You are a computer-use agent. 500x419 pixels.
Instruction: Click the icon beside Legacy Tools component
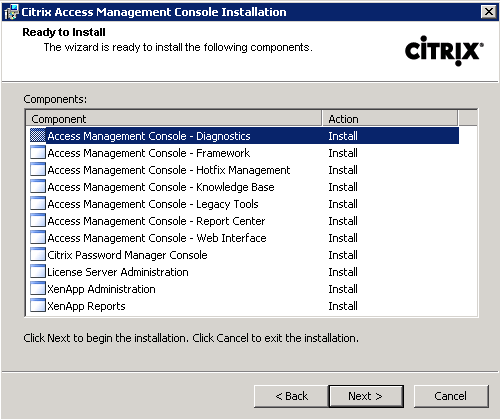[38, 204]
